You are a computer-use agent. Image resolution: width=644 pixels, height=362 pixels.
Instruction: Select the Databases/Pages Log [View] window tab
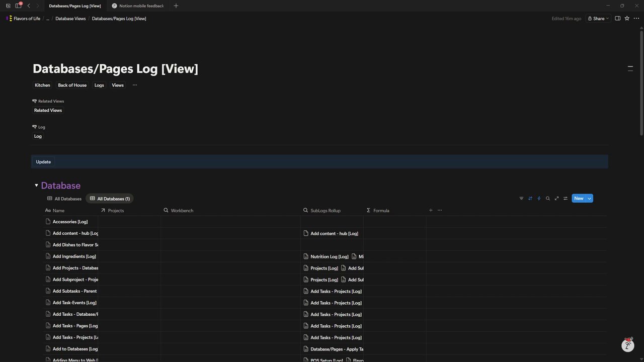click(74, 6)
